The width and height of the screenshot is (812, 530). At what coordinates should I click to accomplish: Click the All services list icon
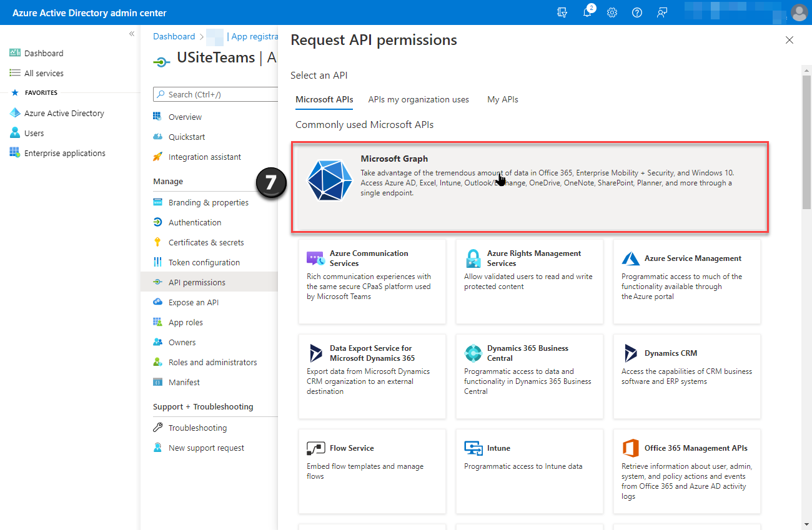coord(15,73)
